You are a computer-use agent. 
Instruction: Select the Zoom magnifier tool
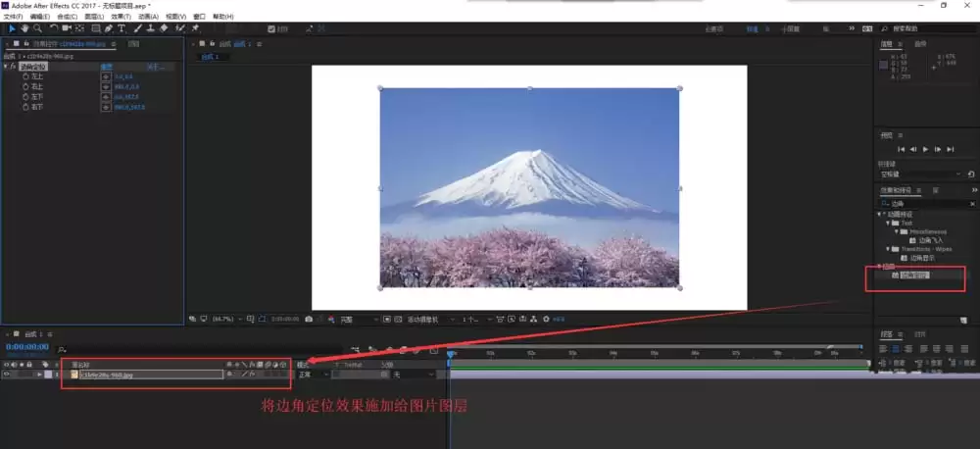(x=37, y=28)
